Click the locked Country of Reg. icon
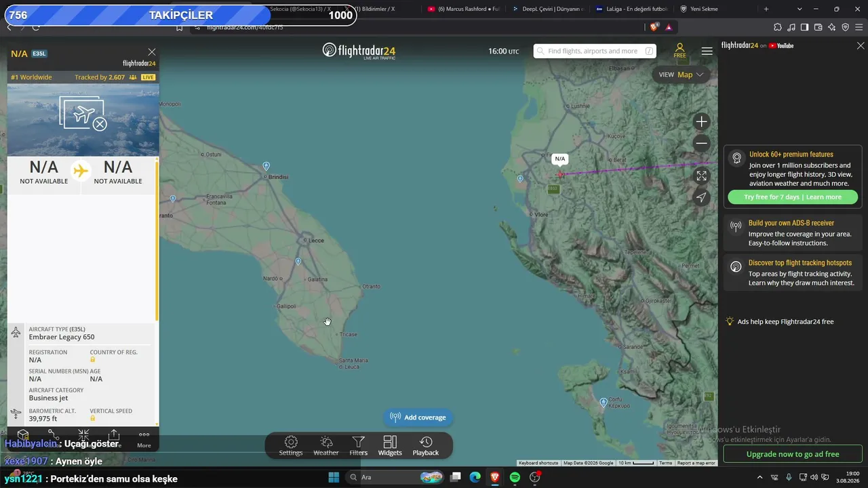The height and width of the screenshot is (488, 868). click(93, 359)
